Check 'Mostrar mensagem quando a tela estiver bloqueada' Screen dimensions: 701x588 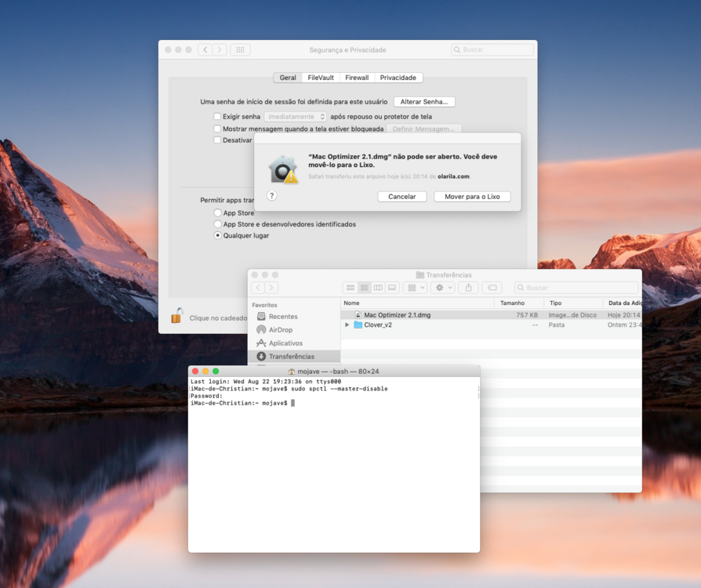tap(218, 129)
